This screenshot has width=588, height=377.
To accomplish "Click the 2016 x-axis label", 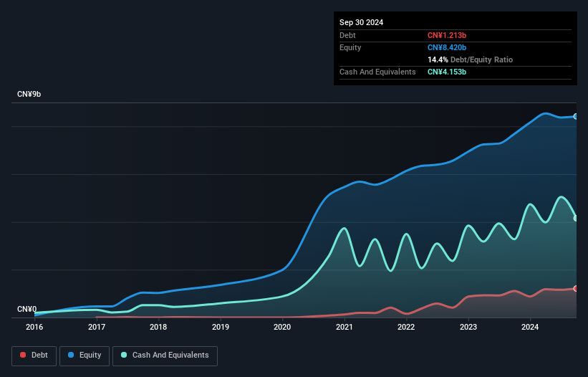I will 34,327.
